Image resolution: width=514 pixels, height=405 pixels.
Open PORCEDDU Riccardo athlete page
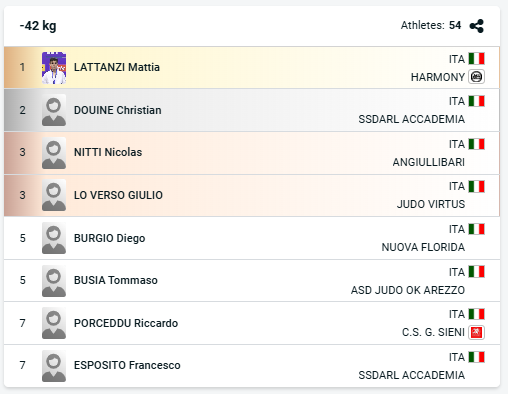126,323
